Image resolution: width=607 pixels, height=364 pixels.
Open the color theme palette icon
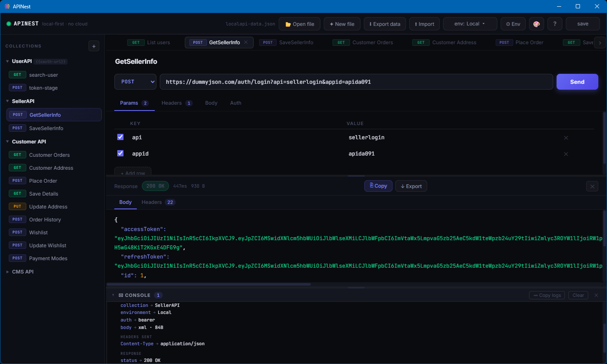tap(536, 24)
